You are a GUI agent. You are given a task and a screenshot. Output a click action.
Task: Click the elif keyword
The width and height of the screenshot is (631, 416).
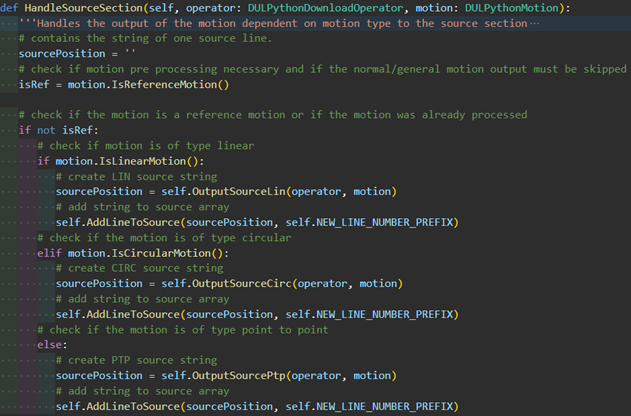point(50,253)
